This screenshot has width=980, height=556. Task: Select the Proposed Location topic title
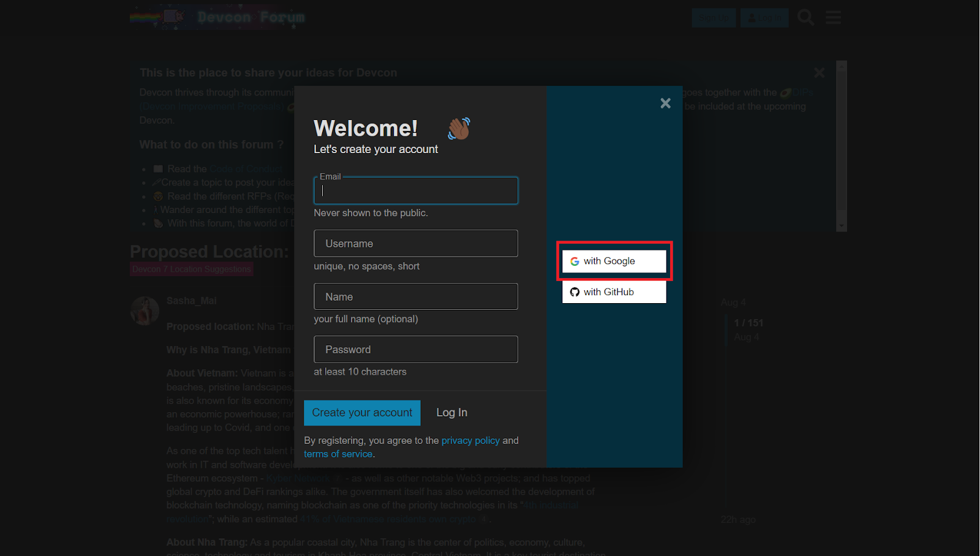(x=209, y=252)
